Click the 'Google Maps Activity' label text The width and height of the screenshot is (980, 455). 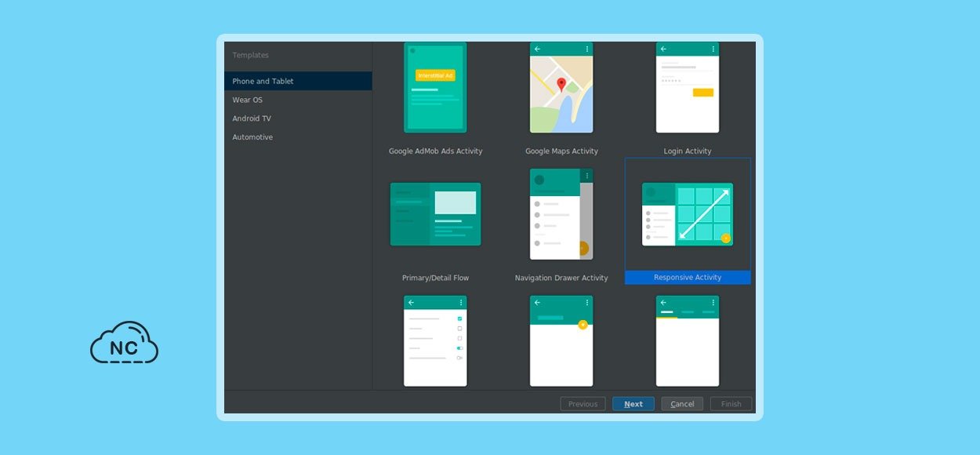pyautogui.click(x=561, y=151)
